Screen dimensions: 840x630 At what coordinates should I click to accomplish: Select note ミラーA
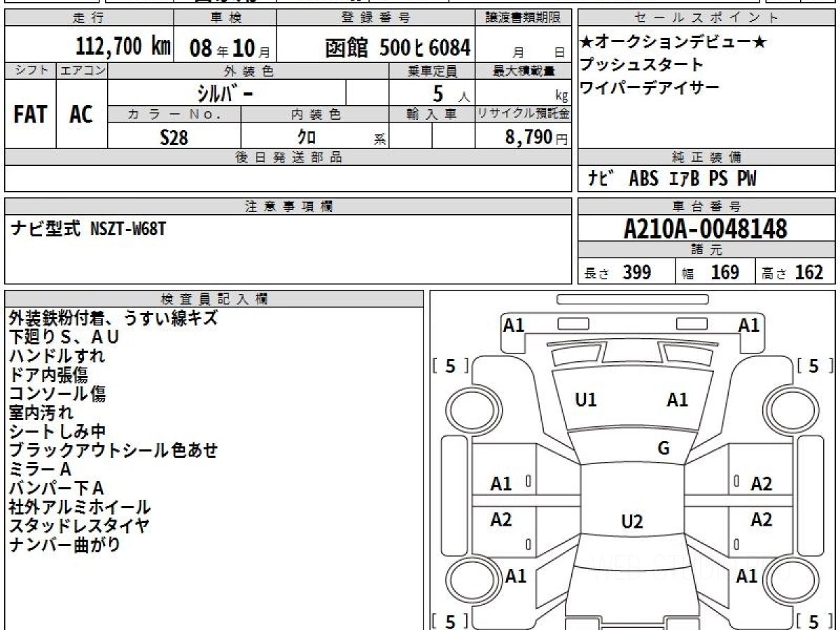tap(41, 469)
